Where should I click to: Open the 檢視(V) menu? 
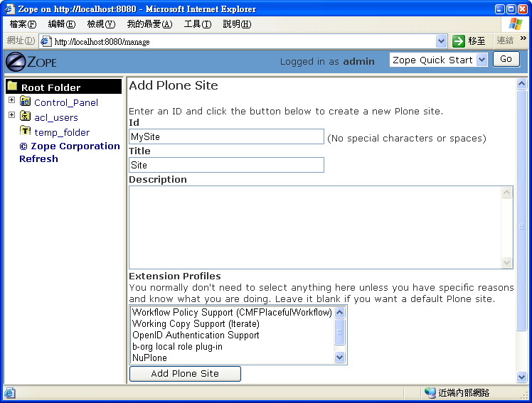pos(101,24)
